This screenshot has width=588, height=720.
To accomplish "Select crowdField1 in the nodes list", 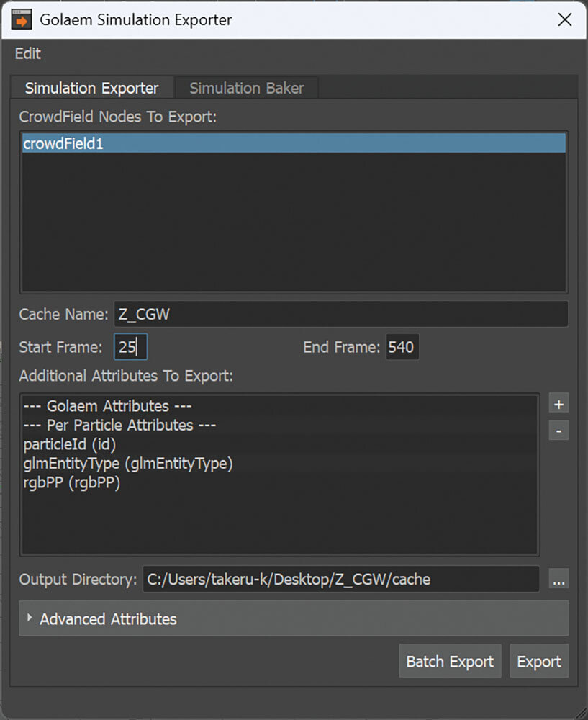I will (294, 143).
